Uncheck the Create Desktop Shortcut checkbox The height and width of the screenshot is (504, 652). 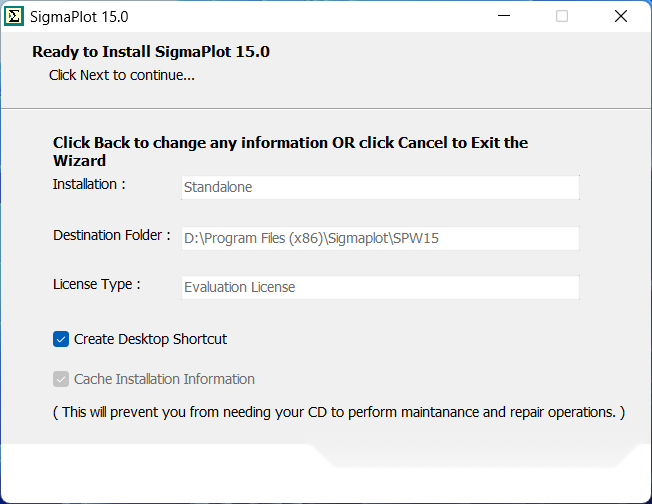pyautogui.click(x=61, y=339)
